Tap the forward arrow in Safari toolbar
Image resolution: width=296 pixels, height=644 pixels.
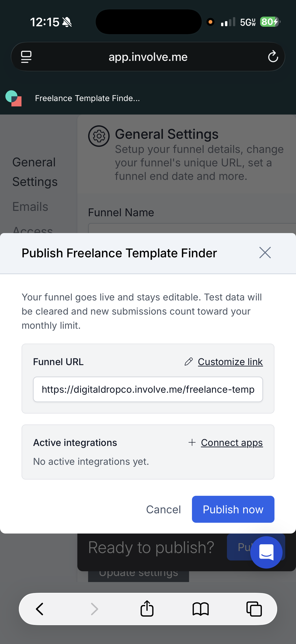tap(94, 609)
